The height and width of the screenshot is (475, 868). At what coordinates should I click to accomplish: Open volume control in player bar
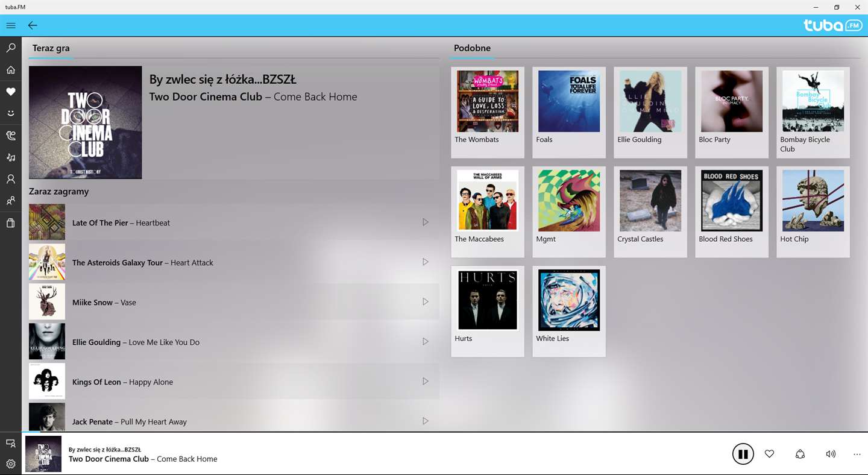pyautogui.click(x=831, y=454)
